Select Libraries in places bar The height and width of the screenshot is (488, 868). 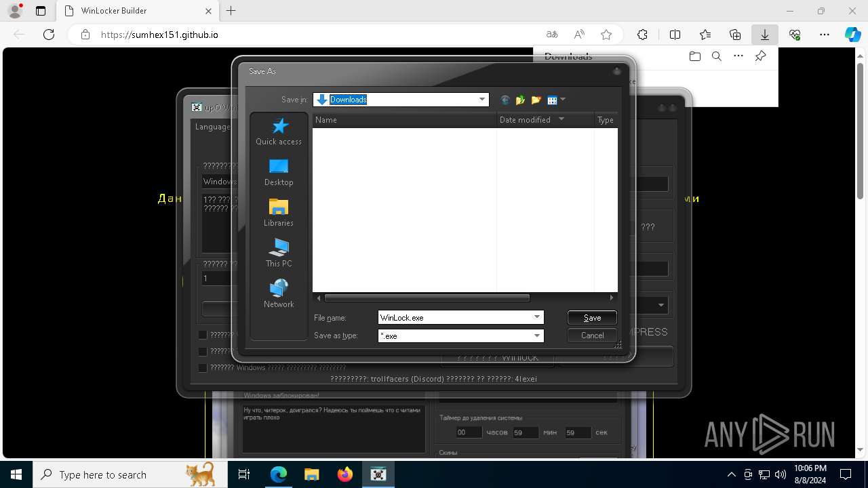pyautogui.click(x=279, y=213)
